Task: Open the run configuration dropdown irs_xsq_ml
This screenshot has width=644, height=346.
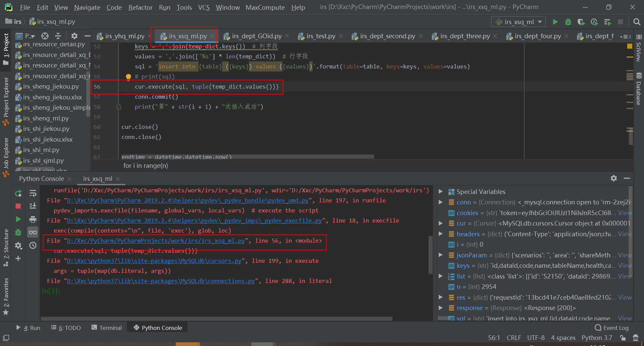Action: point(519,22)
